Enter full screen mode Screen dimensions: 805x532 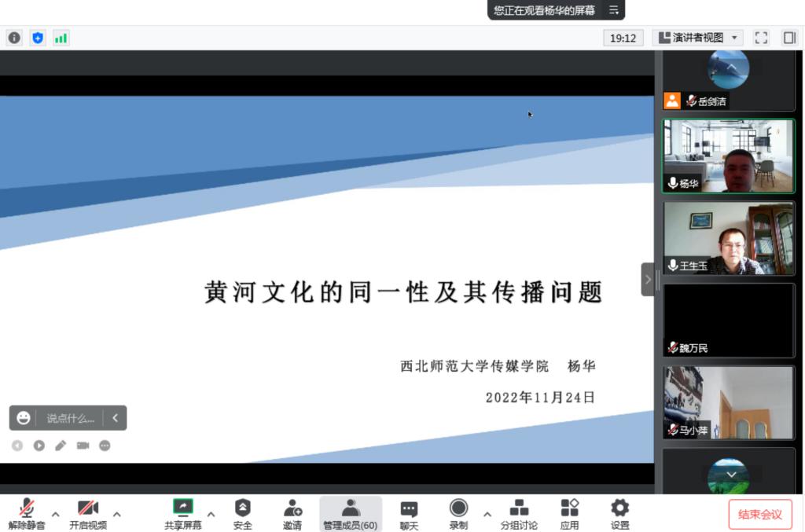click(x=761, y=38)
